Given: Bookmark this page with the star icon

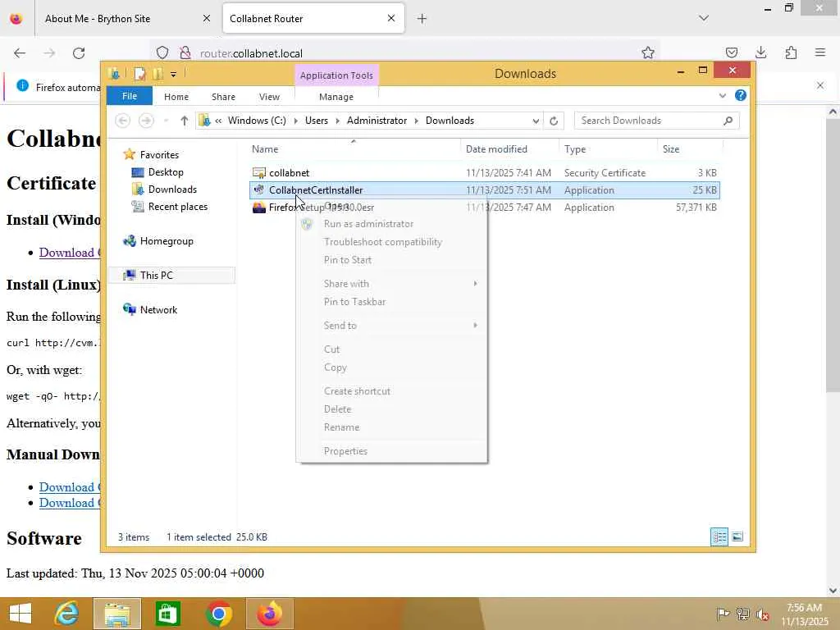Looking at the screenshot, I should (648, 52).
